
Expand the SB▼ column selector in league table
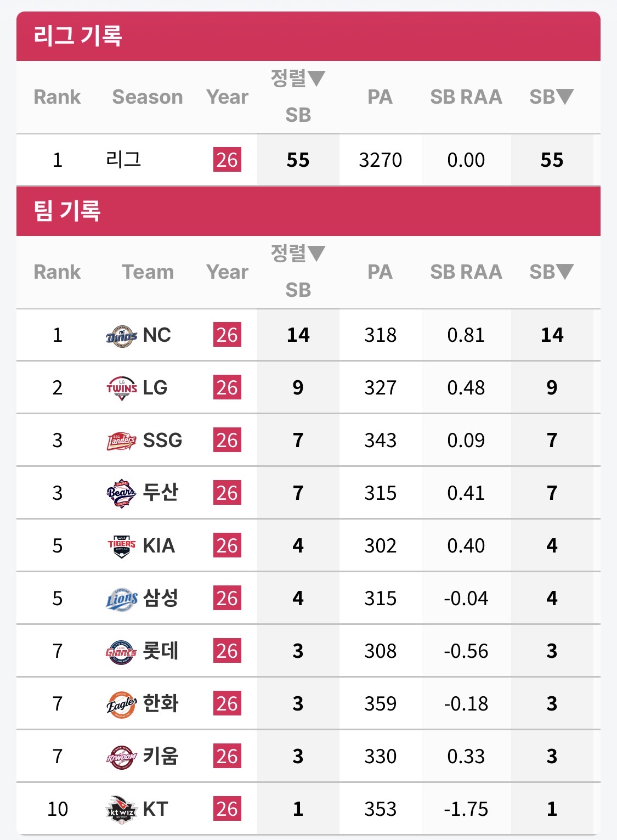click(x=551, y=97)
